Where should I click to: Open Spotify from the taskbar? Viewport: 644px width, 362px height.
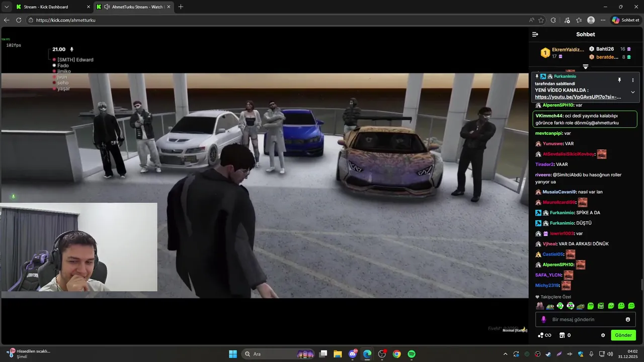(x=412, y=354)
